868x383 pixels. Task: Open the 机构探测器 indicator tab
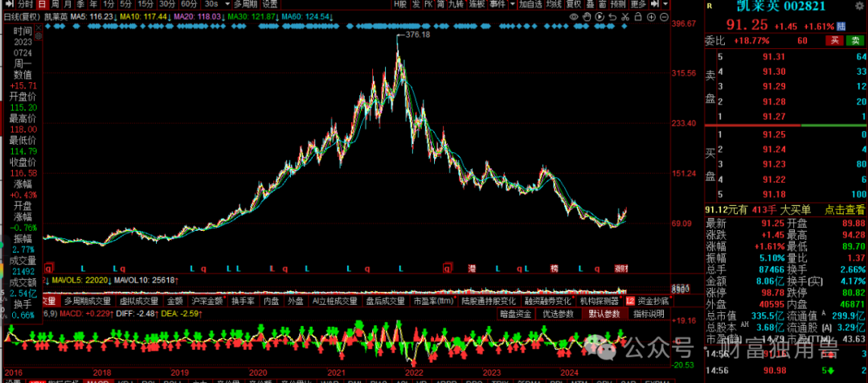[599, 301]
